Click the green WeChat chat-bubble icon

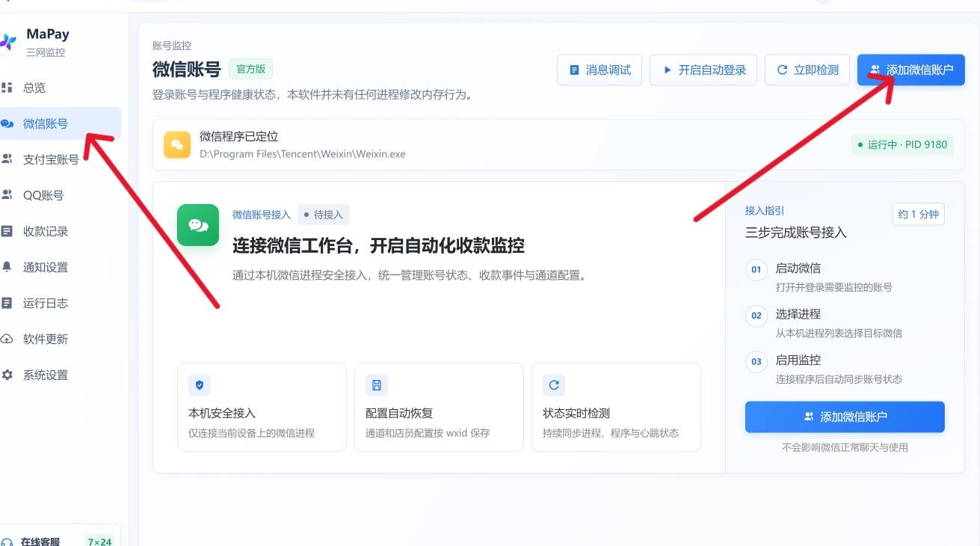point(198,225)
